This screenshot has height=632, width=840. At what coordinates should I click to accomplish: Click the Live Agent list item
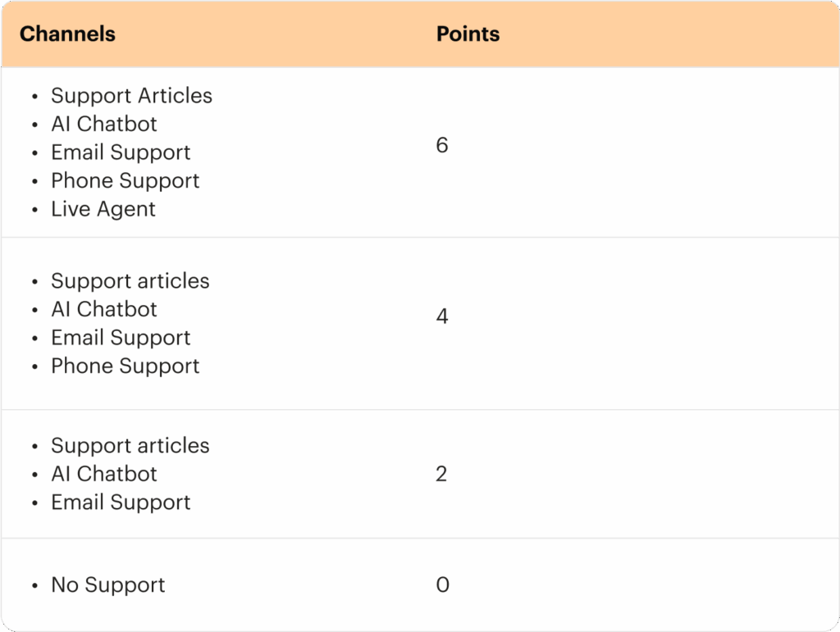pos(103,210)
